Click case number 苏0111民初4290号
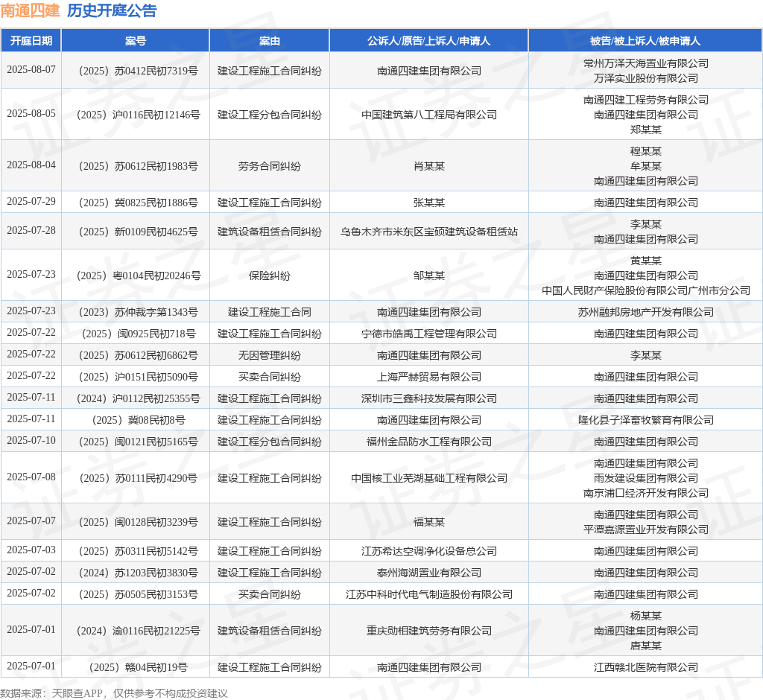 click(x=156, y=478)
